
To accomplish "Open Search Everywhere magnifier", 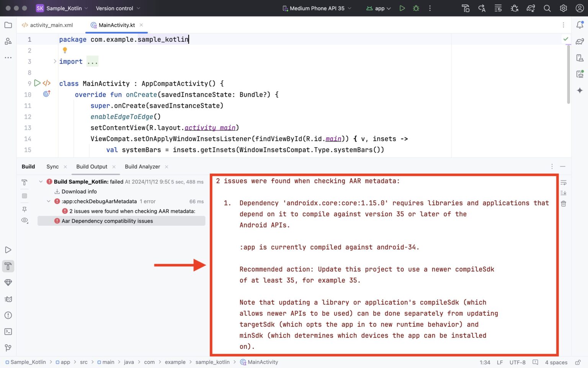I will (547, 8).
